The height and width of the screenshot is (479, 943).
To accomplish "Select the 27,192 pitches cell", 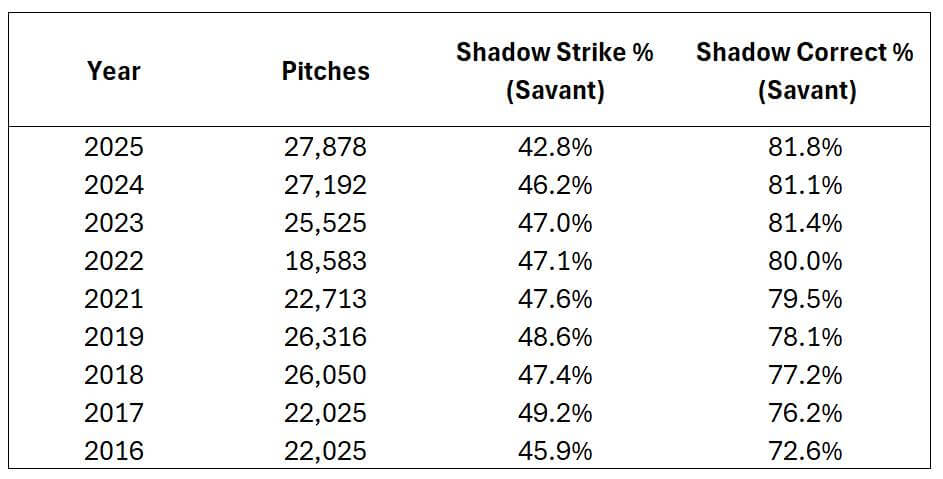I will click(x=325, y=185).
